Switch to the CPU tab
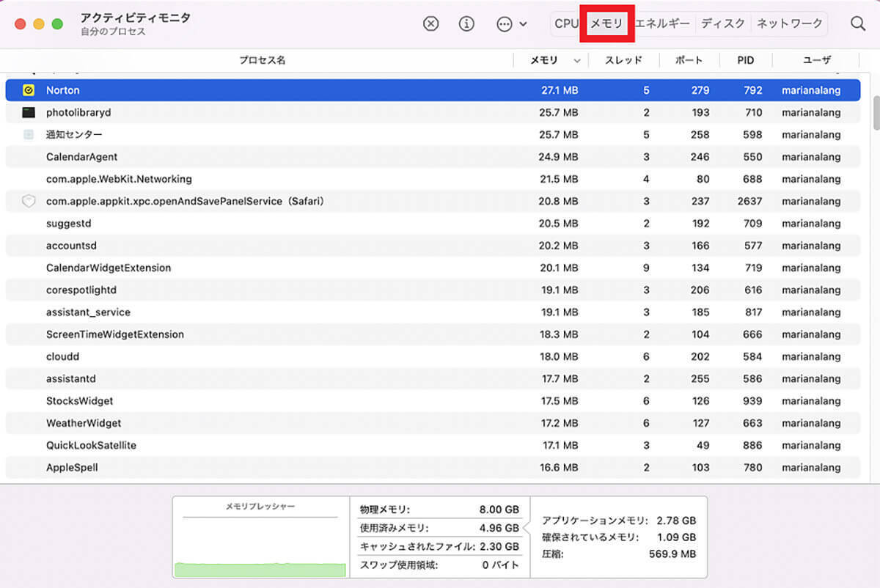 565,23
